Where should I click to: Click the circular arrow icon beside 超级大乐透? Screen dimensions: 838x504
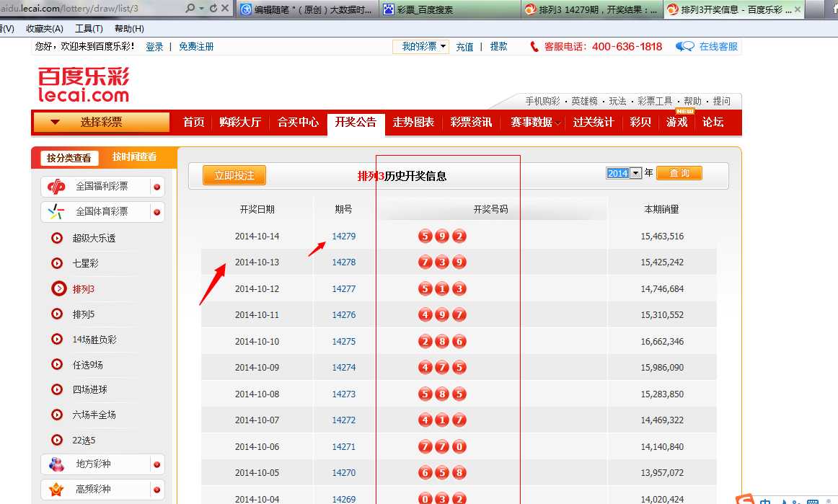(57, 238)
